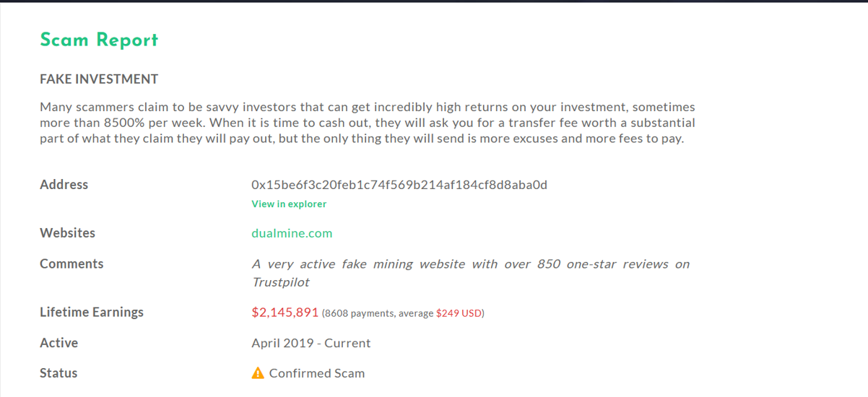Image resolution: width=868 pixels, height=397 pixels.
Task: Click the Active field label
Action: [59, 343]
